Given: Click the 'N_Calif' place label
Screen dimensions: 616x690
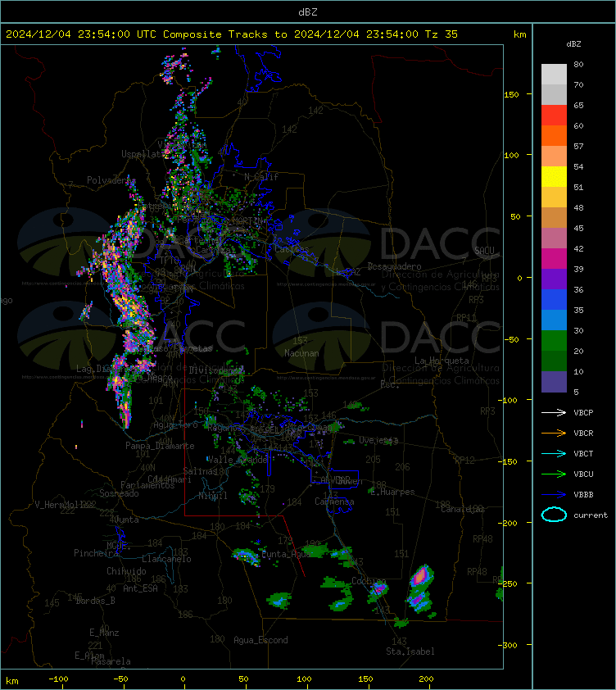Looking at the screenshot, I should click(261, 177).
